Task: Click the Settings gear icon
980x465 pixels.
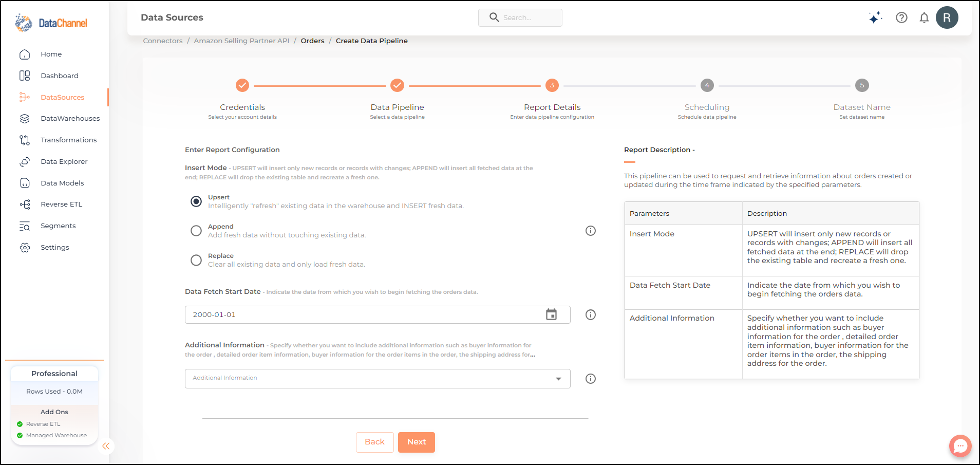Action: pos(25,248)
